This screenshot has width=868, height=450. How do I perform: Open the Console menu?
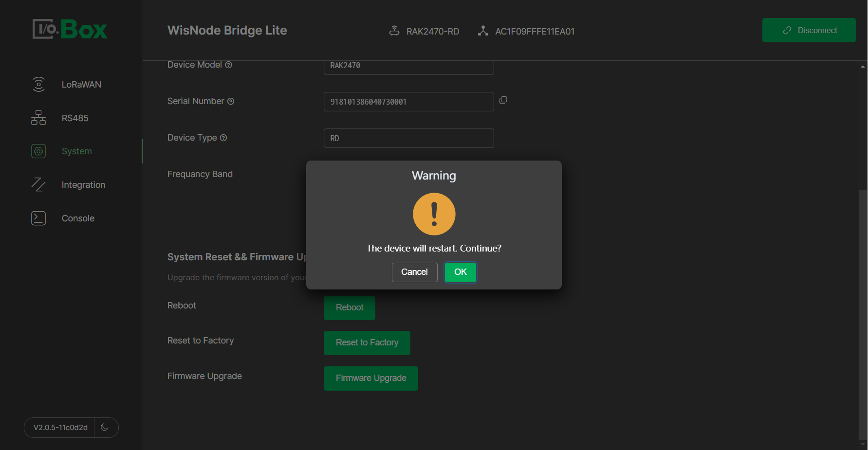click(78, 218)
